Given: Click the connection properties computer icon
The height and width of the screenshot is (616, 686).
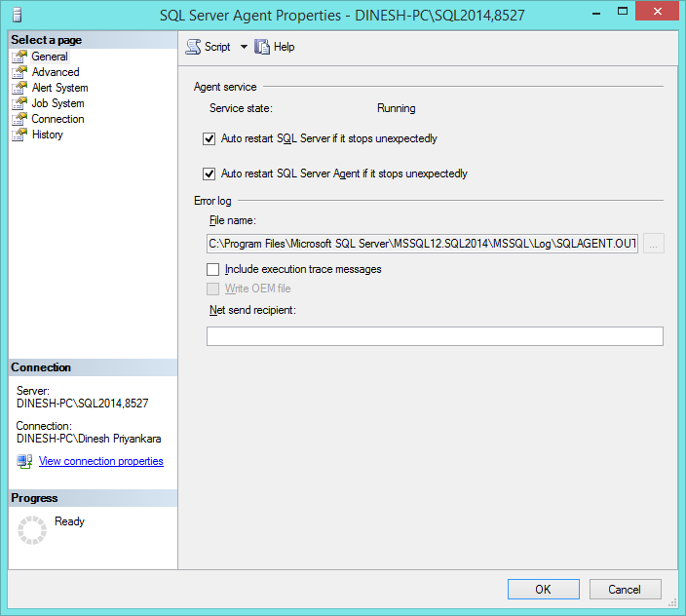Looking at the screenshot, I should [x=24, y=462].
